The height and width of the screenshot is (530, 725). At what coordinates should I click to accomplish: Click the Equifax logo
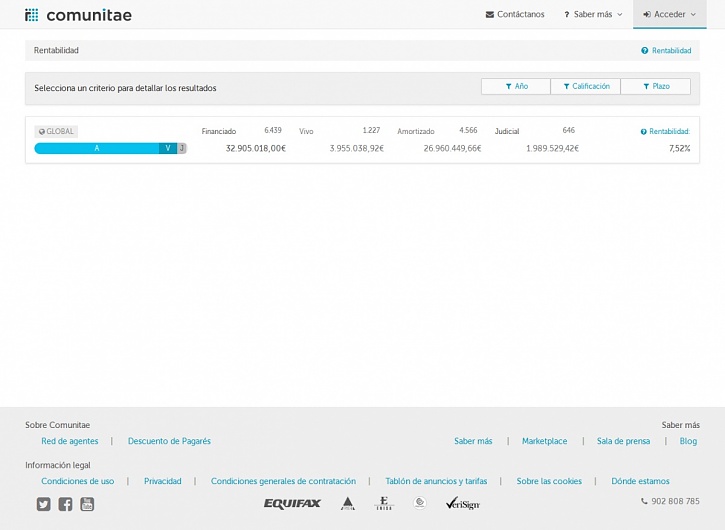point(292,503)
